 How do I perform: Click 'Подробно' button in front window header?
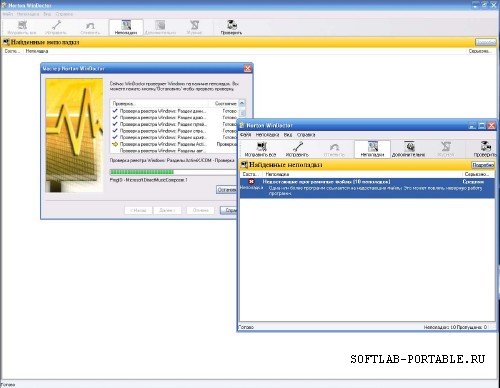[483, 165]
